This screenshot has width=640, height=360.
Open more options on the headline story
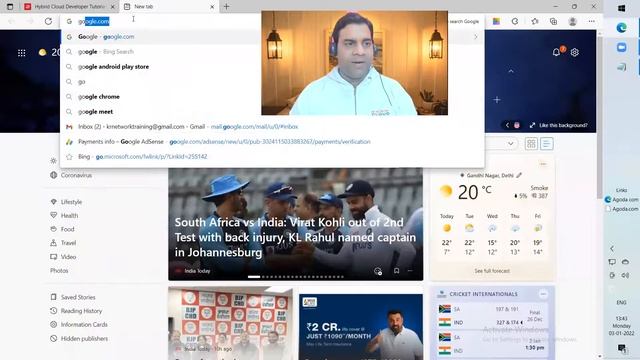click(410, 271)
